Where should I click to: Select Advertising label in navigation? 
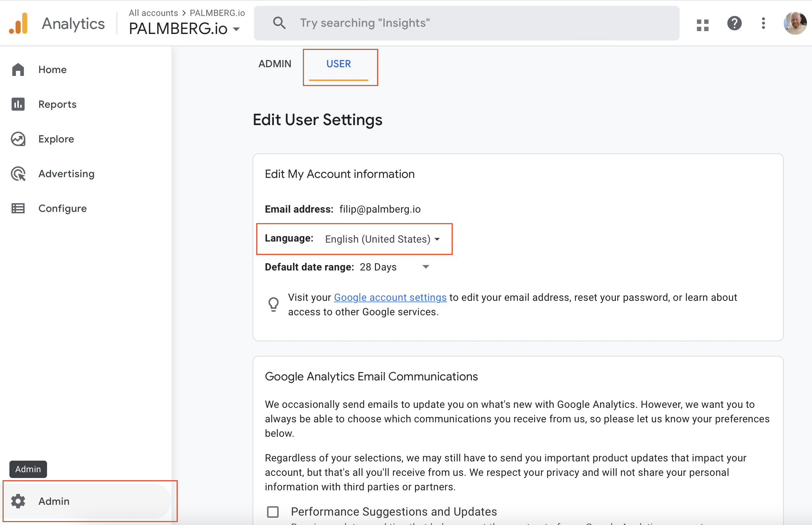click(67, 174)
